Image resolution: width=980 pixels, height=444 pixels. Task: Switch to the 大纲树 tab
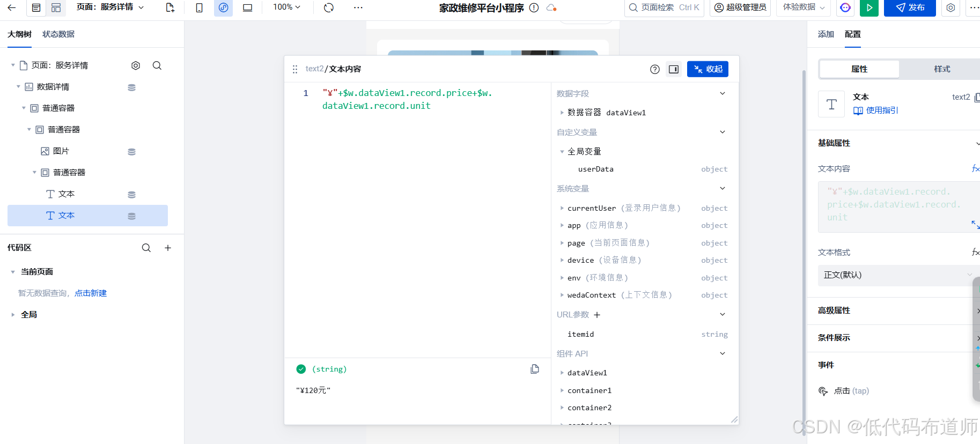tap(19, 34)
